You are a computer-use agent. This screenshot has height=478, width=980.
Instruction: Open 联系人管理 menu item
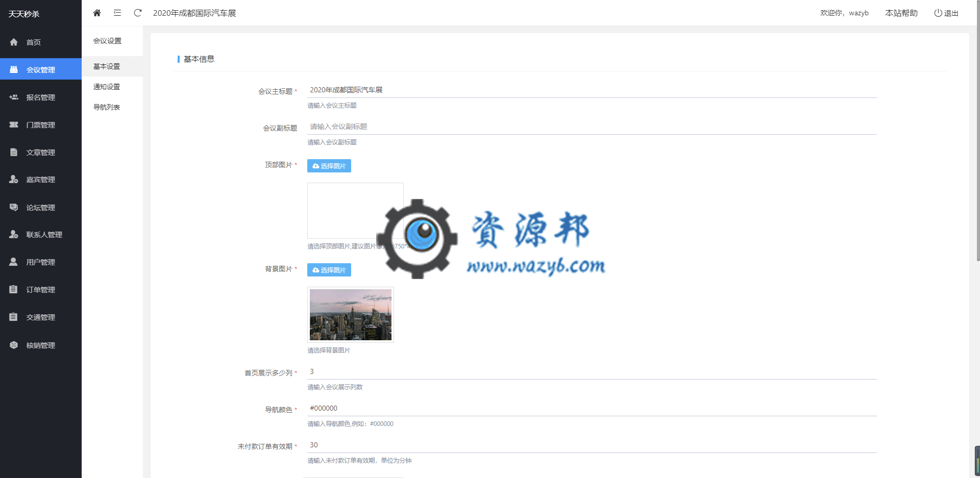tap(41, 235)
